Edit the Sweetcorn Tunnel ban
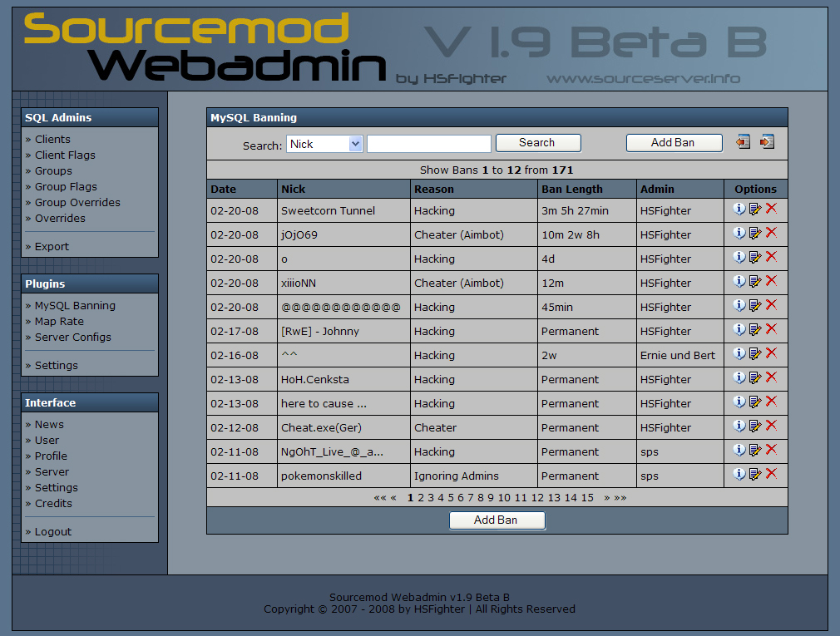 point(755,209)
